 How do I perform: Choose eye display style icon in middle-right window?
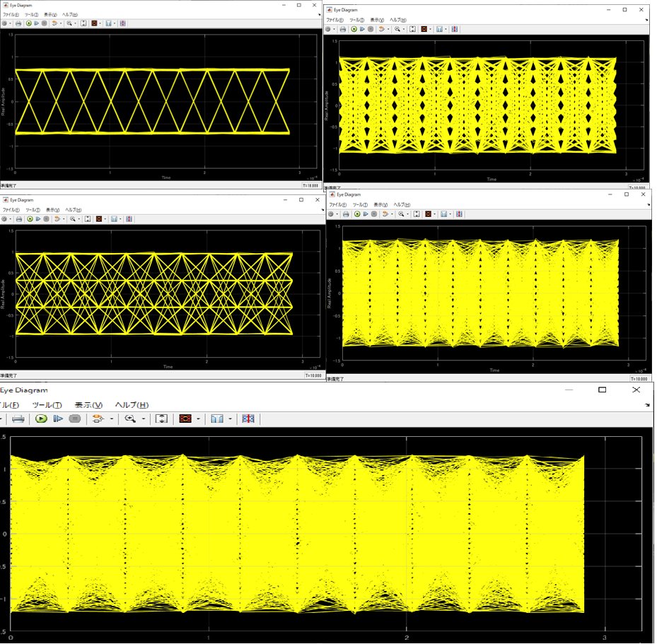(x=429, y=214)
